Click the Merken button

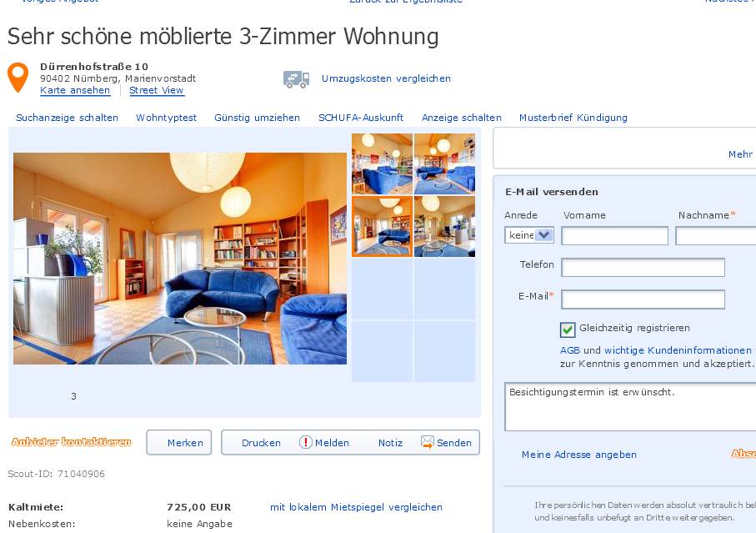click(x=179, y=442)
